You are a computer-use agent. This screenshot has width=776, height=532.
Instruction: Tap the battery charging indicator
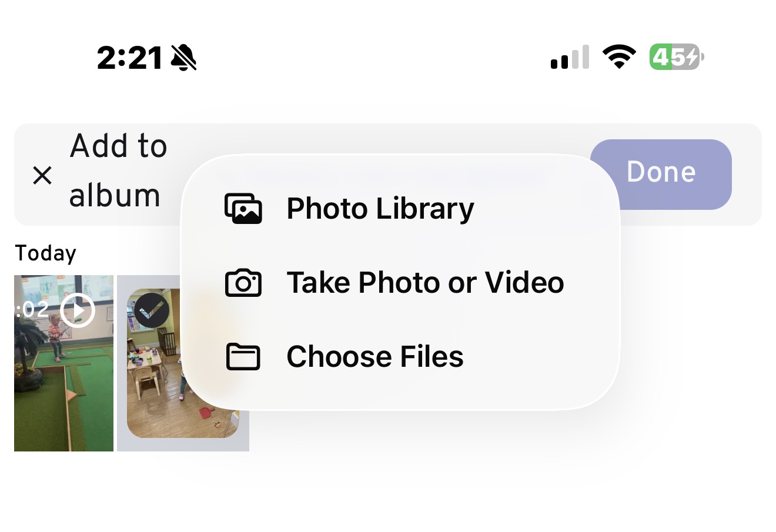pos(676,57)
